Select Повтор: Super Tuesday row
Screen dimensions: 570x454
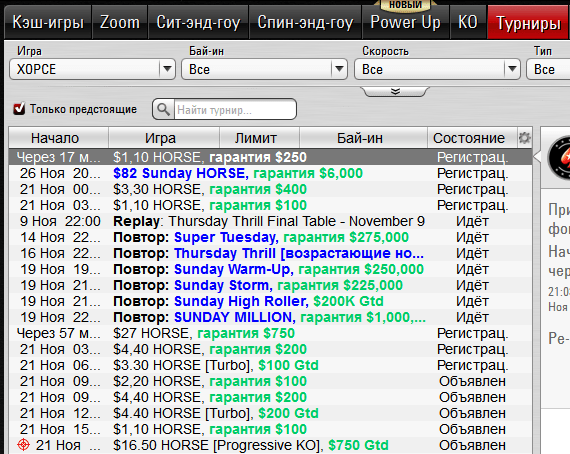pyautogui.click(x=270, y=237)
